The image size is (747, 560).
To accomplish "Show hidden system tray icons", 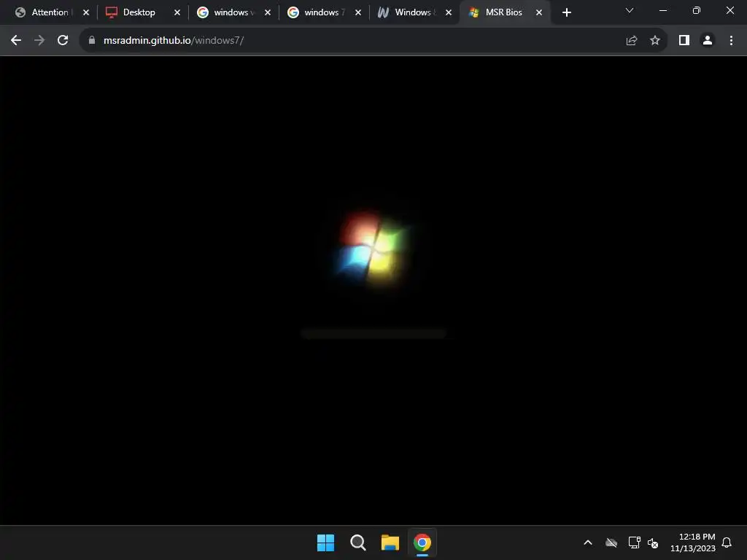I will click(x=588, y=542).
